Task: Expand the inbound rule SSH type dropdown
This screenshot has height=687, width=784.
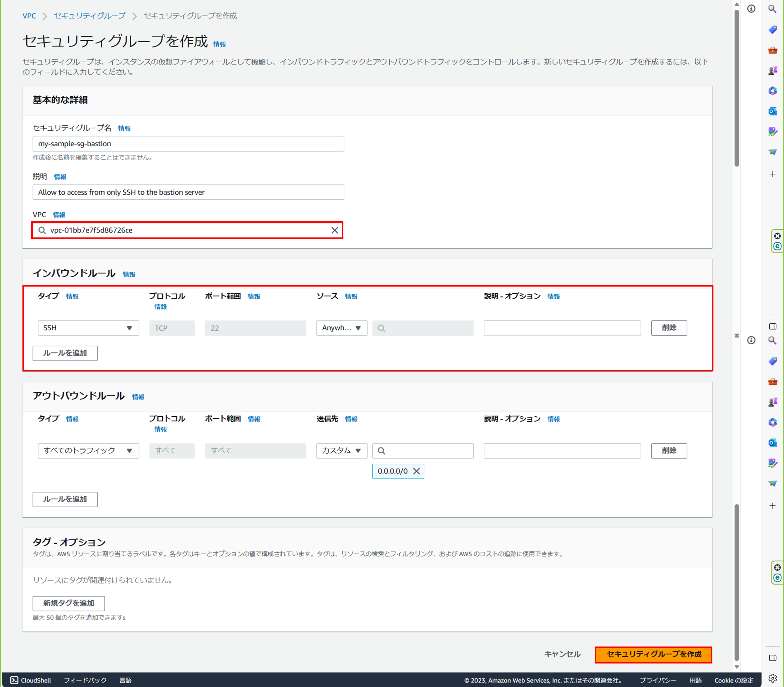Action: click(x=88, y=328)
